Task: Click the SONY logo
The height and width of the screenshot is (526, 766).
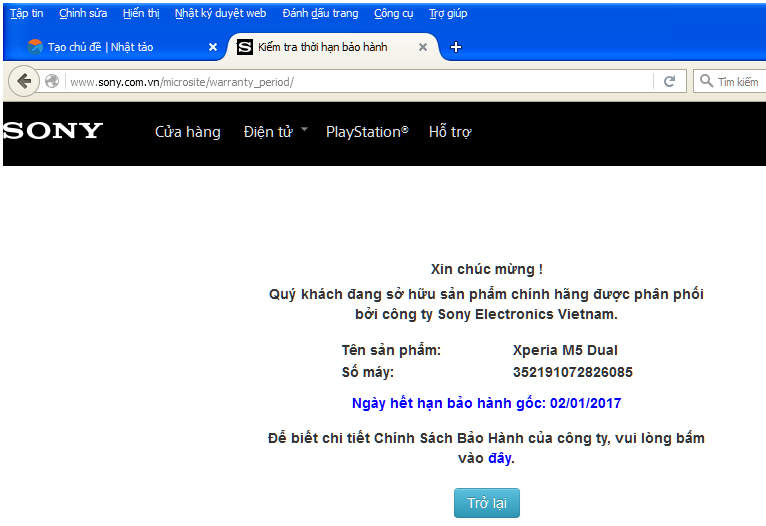Action: click(53, 131)
